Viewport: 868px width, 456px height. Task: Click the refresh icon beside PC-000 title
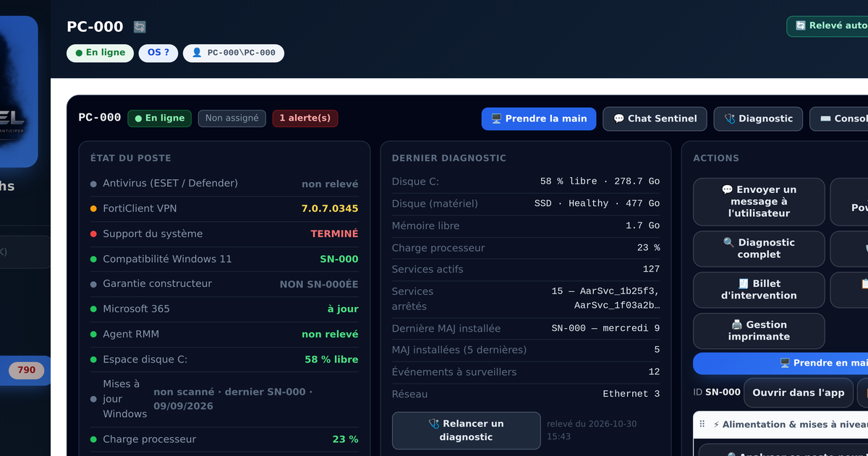[x=140, y=27]
